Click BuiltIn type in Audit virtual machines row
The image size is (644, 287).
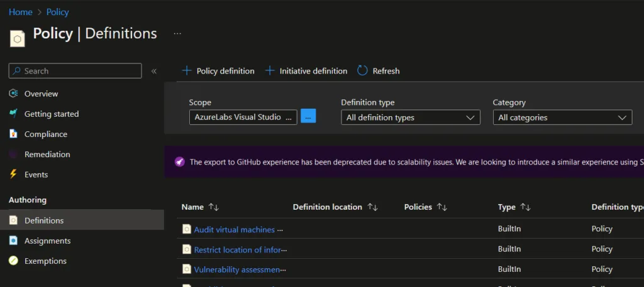(x=509, y=229)
